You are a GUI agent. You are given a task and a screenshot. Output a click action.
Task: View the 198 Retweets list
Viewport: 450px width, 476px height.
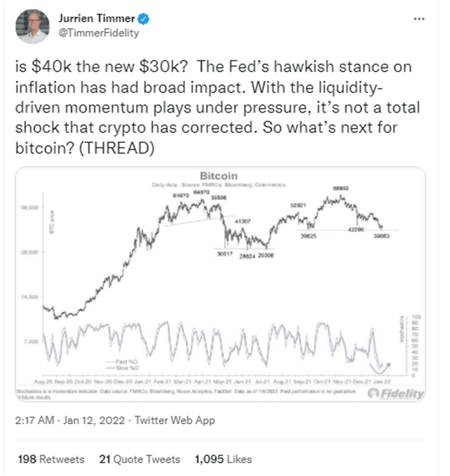coord(51,459)
